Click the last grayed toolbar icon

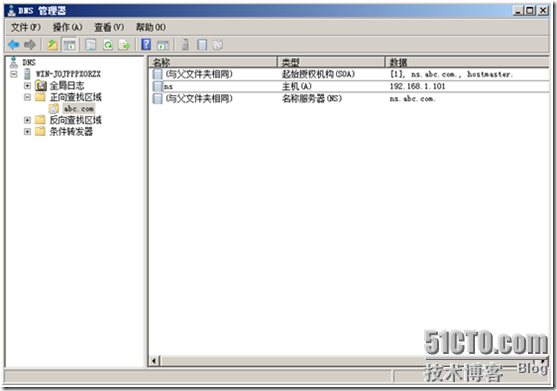pyautogui.click(x=217, y=45)
